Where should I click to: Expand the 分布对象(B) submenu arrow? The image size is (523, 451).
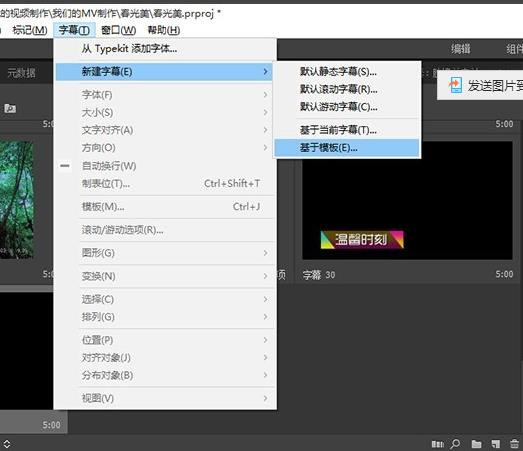click(266, 375)
